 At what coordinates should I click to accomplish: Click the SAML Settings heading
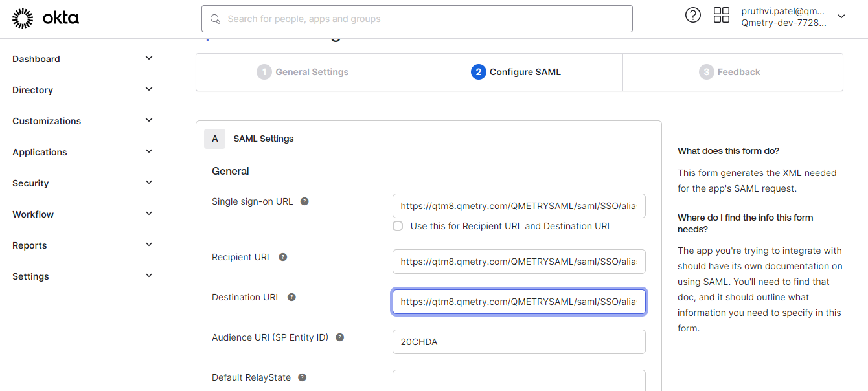(264, 139)
